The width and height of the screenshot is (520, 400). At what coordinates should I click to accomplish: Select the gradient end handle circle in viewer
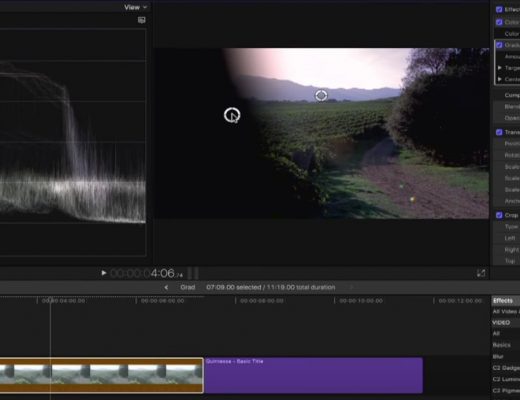click(x=232, y=115)
